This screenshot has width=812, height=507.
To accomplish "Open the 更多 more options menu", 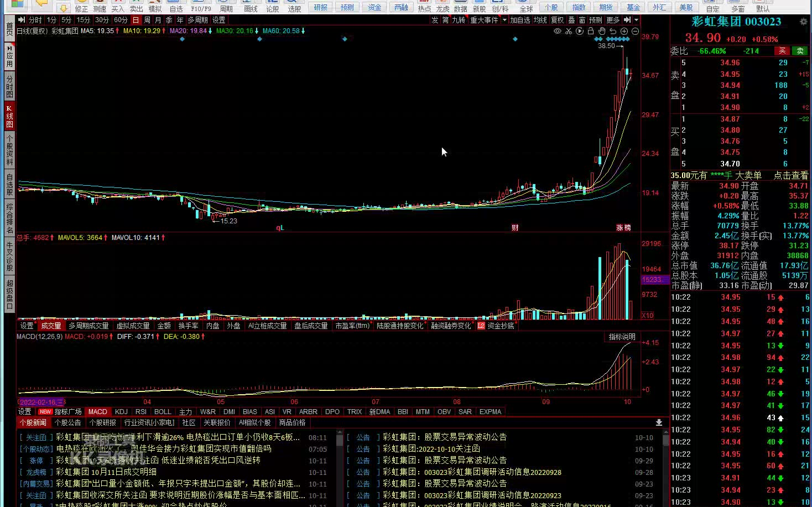I will 613,20.
